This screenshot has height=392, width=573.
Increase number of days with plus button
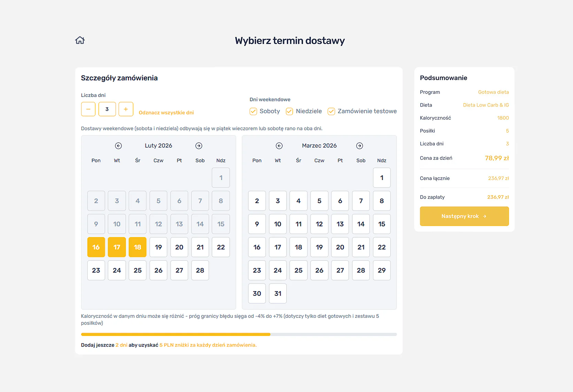click(x=126, y=109)
